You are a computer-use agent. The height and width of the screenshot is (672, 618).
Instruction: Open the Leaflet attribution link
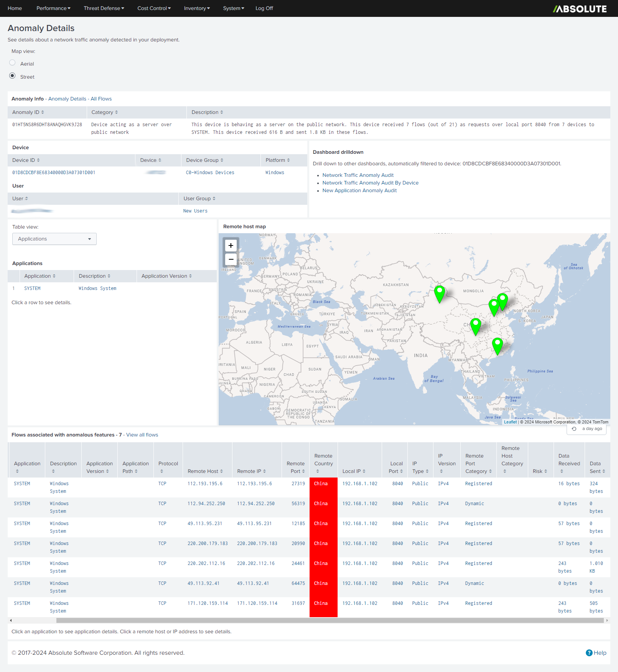pyautogui.click(x=510, y=422)
